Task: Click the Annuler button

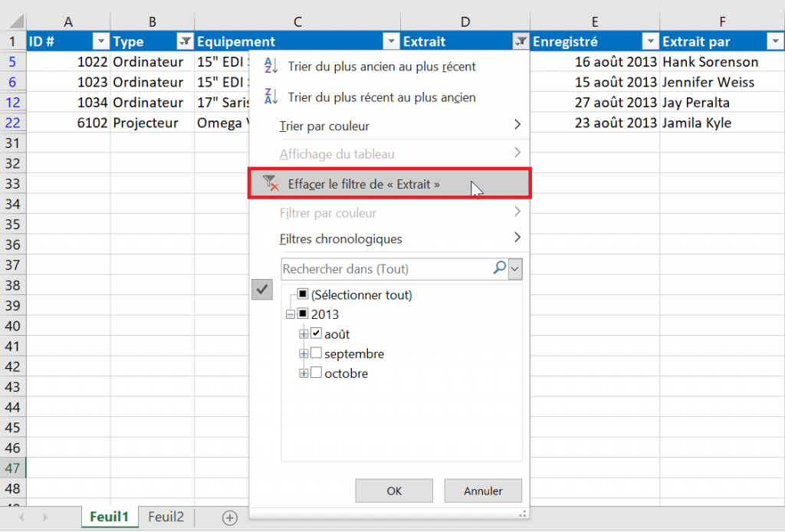Action: click(482, 491)
